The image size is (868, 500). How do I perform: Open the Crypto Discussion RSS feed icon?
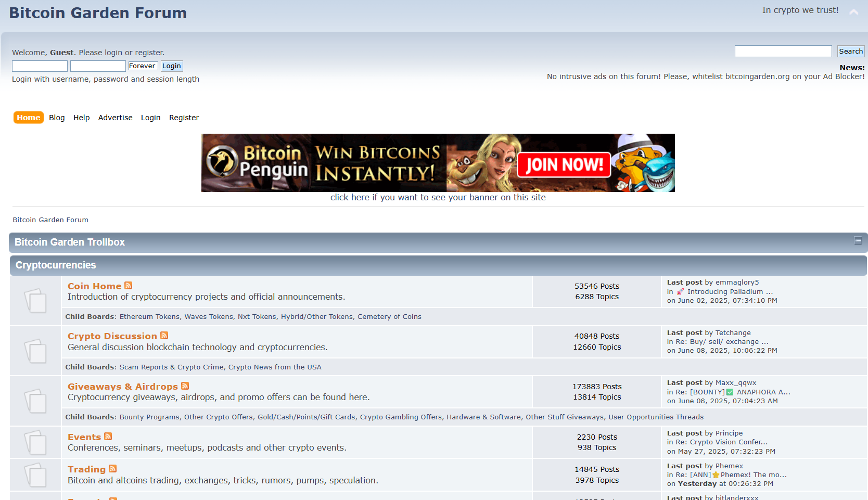[164, 335]
